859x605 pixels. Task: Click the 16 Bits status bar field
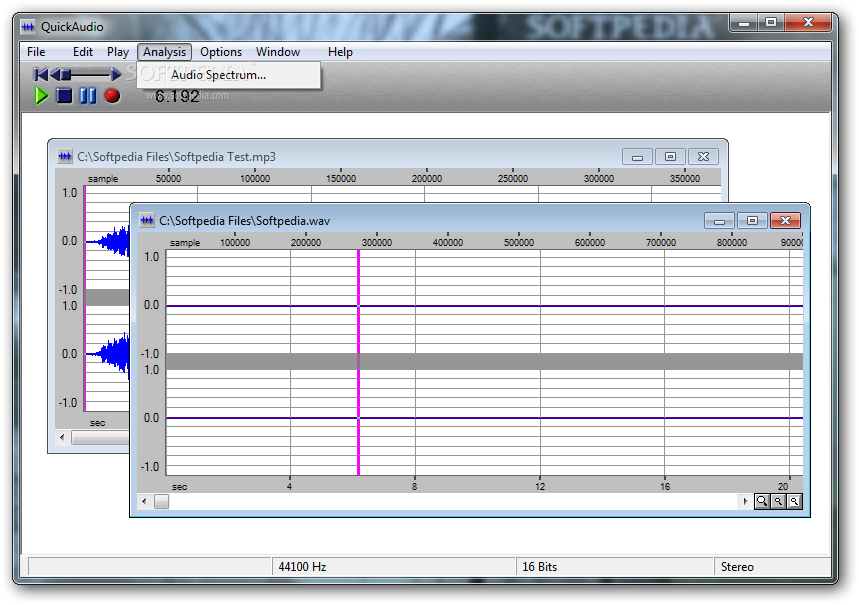(x=615, y=567)
